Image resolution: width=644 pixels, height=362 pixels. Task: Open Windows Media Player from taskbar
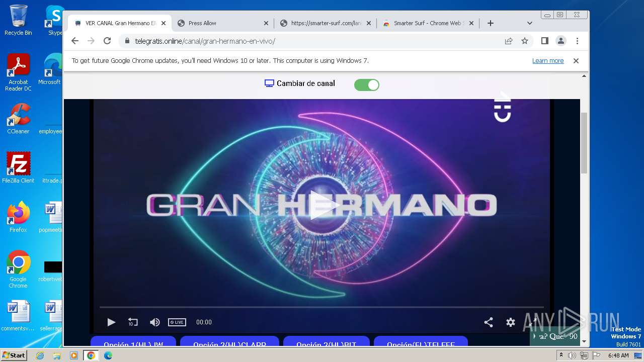pos(73,355)
